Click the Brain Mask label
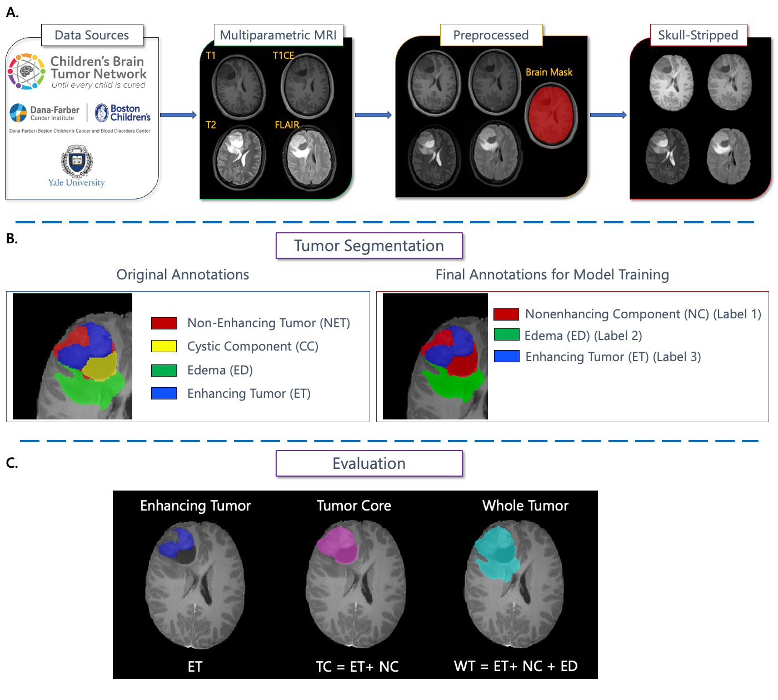Viewport: 778px width, 700px height. coord(549,72)
